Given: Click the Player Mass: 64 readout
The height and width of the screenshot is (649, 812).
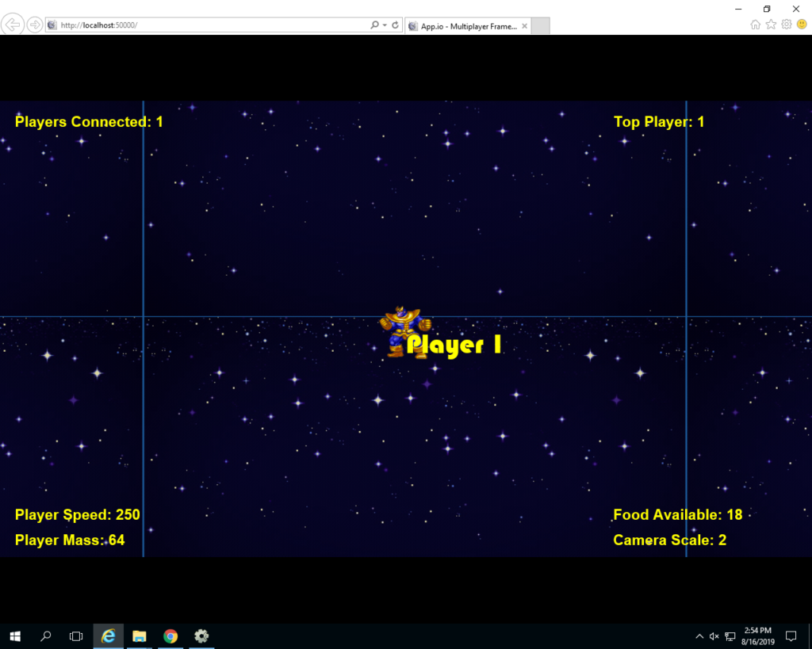Looking at the screenshot, I should click(x=70, y=540).
